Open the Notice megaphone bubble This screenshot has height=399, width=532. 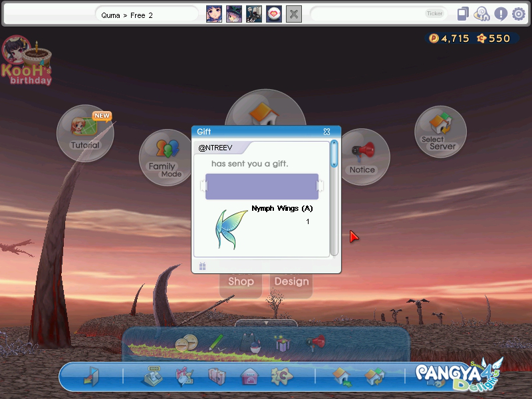[x=362, y=157]
